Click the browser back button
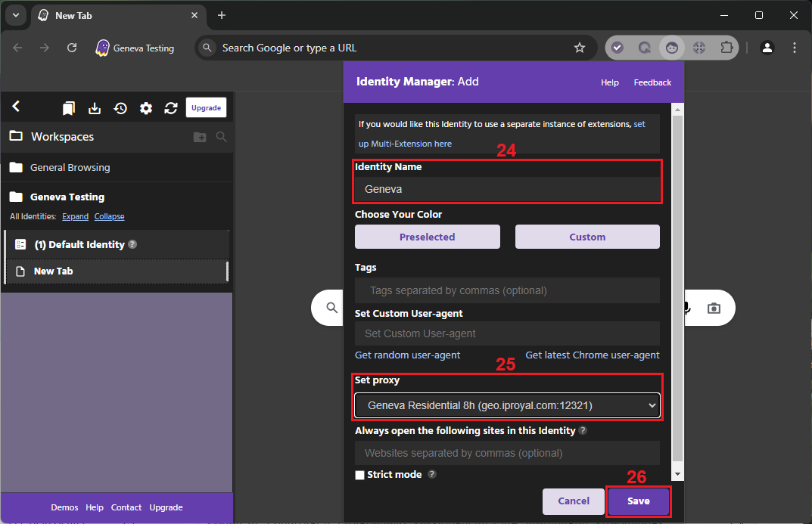Image resolution: width=812 pixels, height=524 pixels. 17,48
